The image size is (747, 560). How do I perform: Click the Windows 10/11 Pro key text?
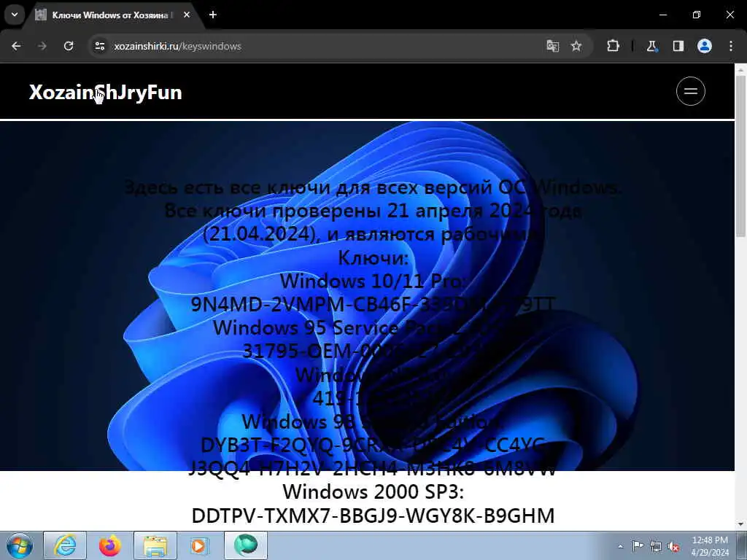click(373, 304)
